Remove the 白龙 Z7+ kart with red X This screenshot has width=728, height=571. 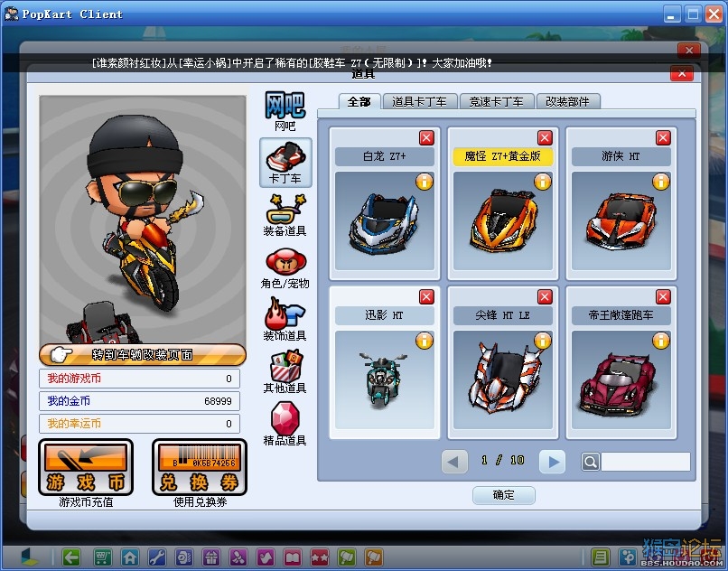(x=426, y=137)
